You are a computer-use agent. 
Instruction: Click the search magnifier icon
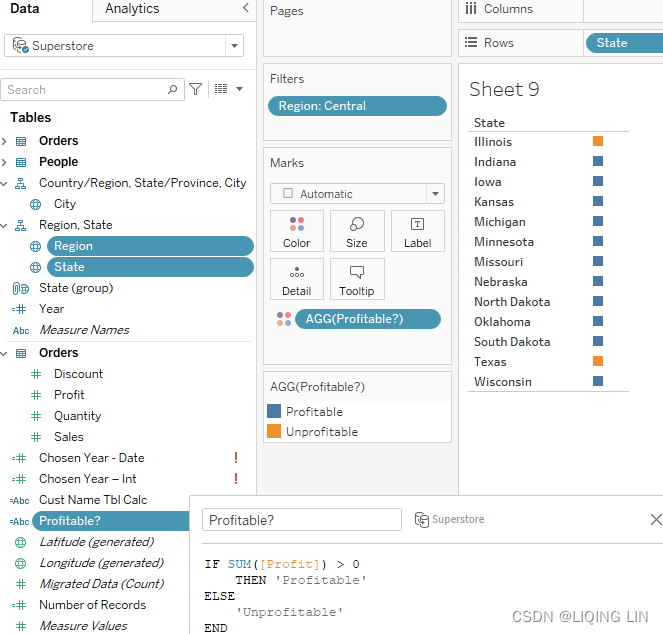pyautogui.click(x=174, y=89)
